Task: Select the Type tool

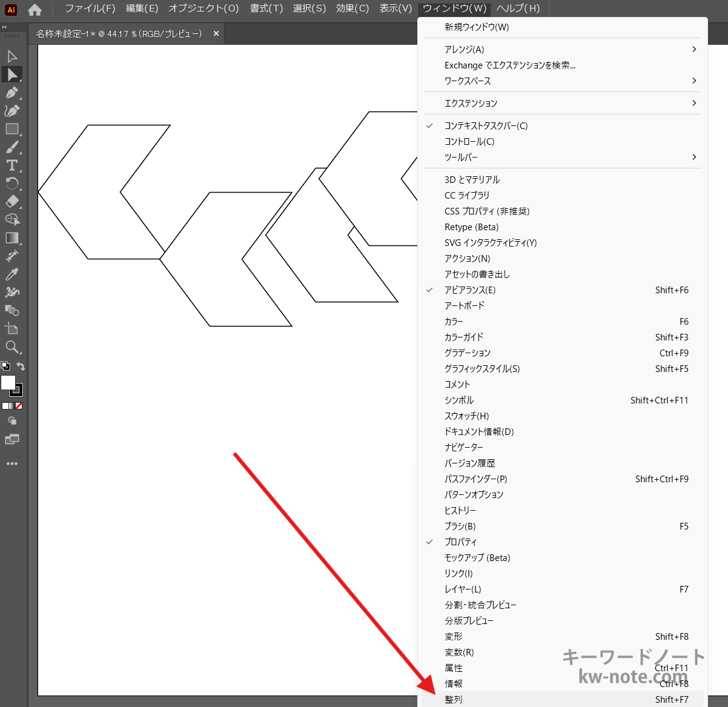Action: click(x=12, y=165)
